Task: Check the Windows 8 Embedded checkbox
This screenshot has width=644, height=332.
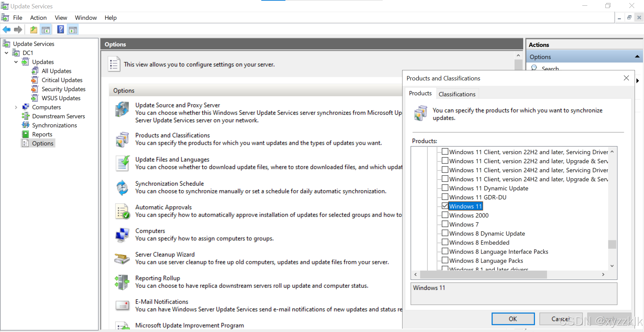Action: [445, 242]
